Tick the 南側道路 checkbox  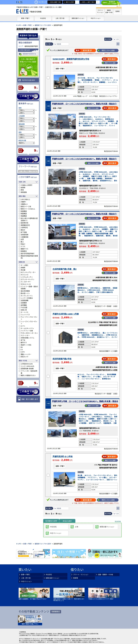pos(20,192)
